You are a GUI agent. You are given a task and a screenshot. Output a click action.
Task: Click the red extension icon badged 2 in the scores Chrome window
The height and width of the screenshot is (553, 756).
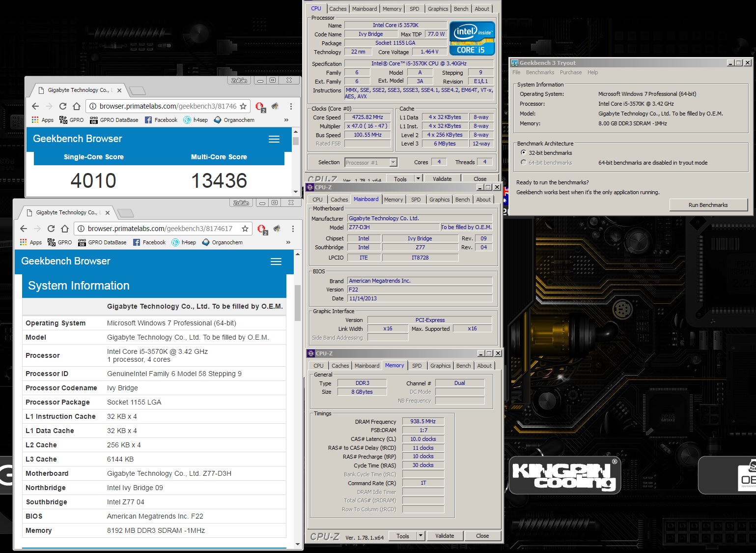tap(260, 107)
